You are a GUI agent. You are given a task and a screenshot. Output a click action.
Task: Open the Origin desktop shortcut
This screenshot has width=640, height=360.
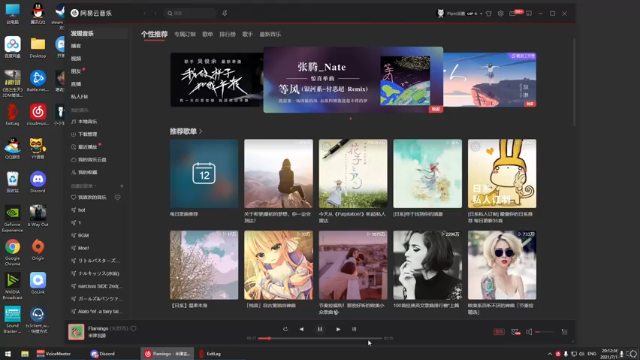click(38, 249)
